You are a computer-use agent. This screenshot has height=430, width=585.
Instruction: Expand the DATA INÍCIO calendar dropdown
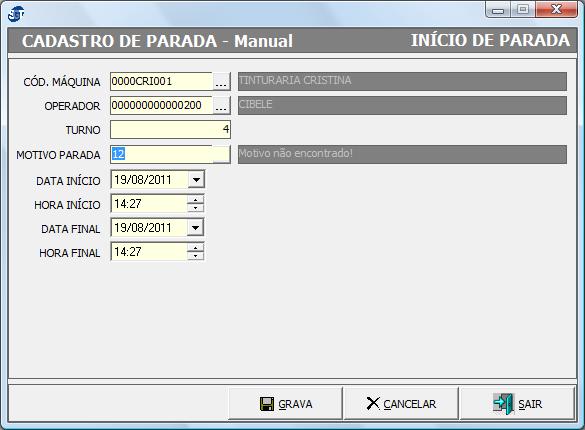[196, 180]
